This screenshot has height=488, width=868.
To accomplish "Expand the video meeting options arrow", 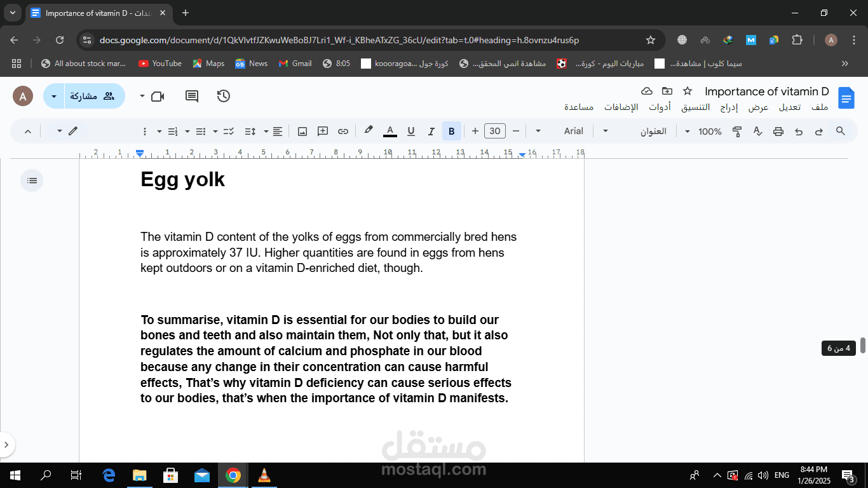I will pyautogui.click(x=142, y=97).
